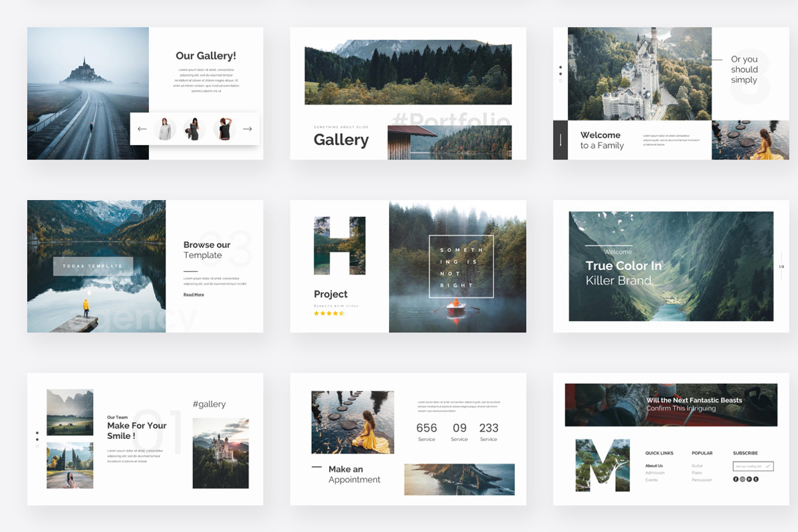Open the Admission quick link
This screenshot has height=532, width=798.
[654, 473]
